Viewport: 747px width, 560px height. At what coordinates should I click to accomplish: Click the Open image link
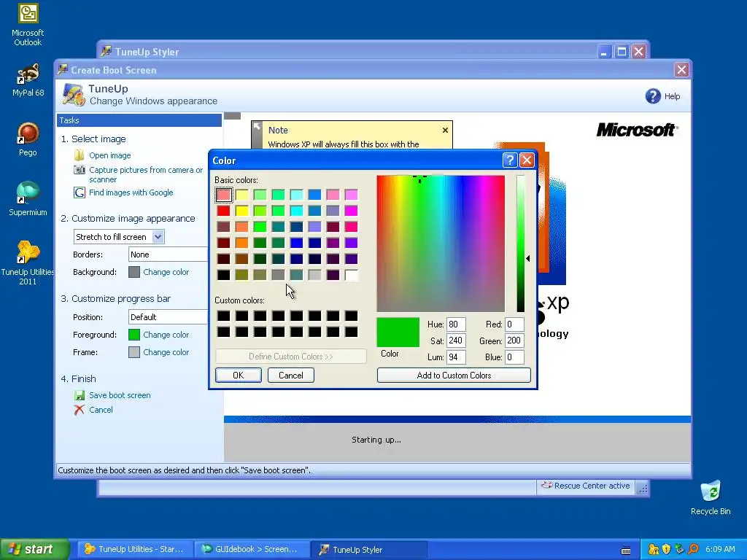(x=109, y=155)
